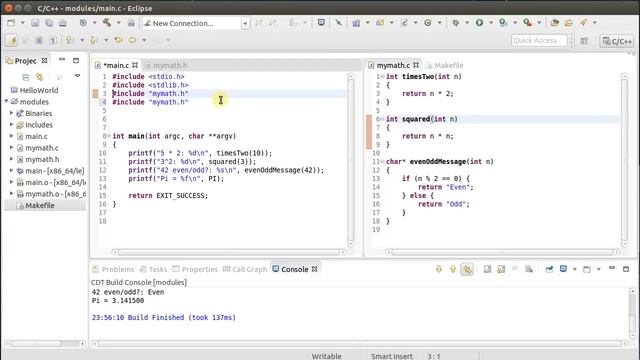640x360 pixels.
Task: Open the Properties tab
Action: (195, 269)
